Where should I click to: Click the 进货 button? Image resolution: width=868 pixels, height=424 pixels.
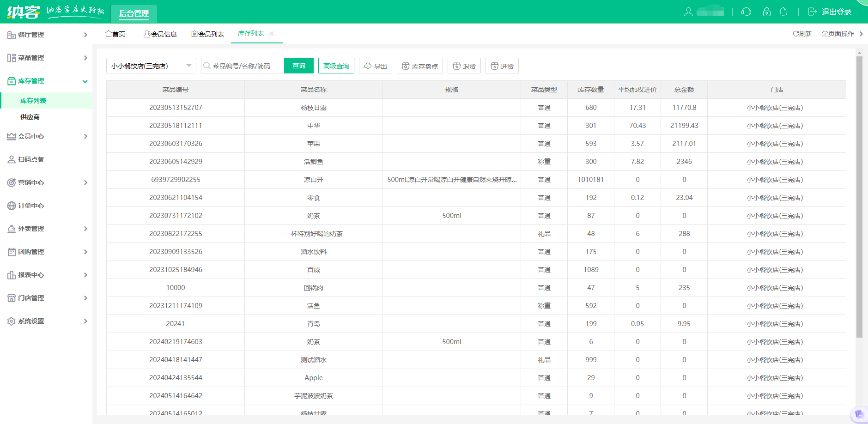(x=502, y=66)
